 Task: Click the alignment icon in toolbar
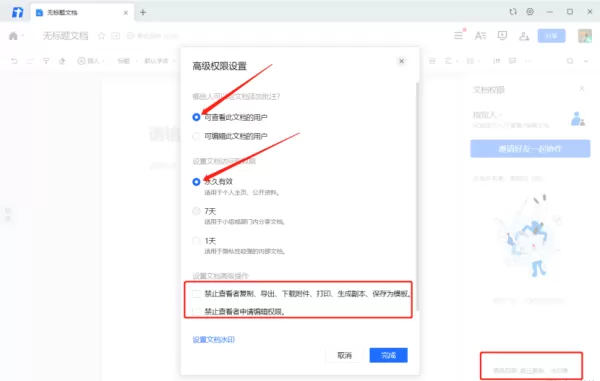tap(432, 61)
